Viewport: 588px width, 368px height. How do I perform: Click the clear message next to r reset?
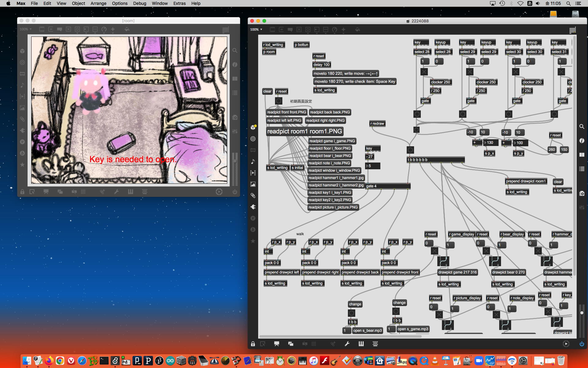267,91
